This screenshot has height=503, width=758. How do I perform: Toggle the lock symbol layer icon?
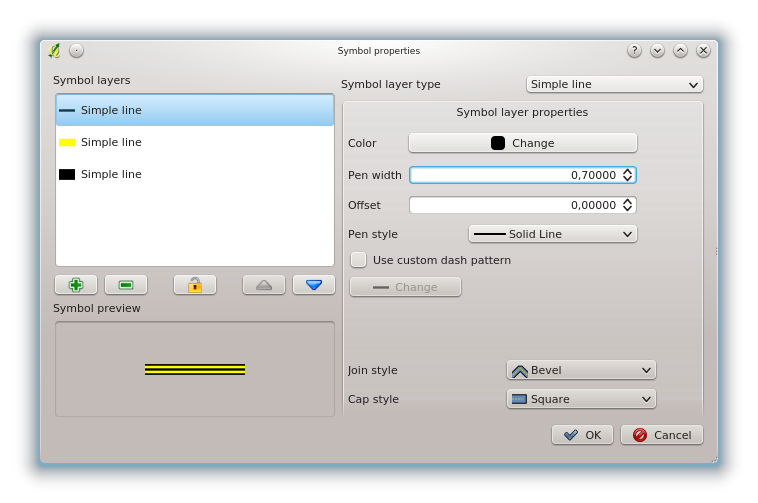pos(195,285)
